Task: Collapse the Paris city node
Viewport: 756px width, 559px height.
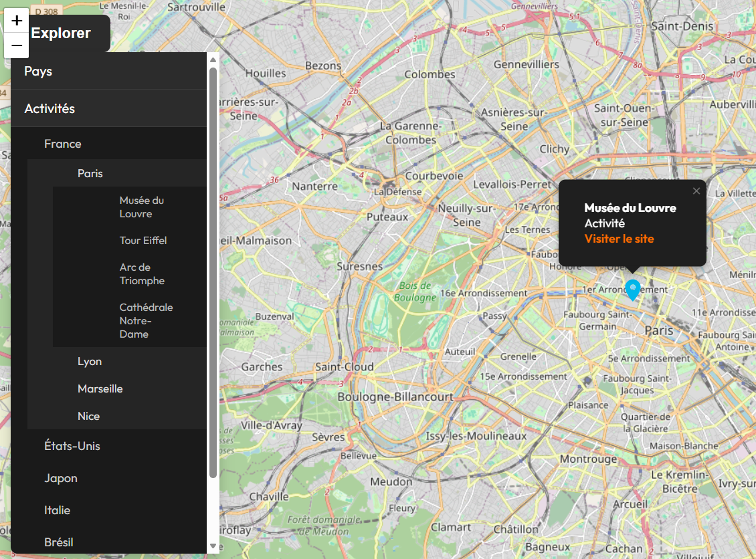Action: coord(90,173)
